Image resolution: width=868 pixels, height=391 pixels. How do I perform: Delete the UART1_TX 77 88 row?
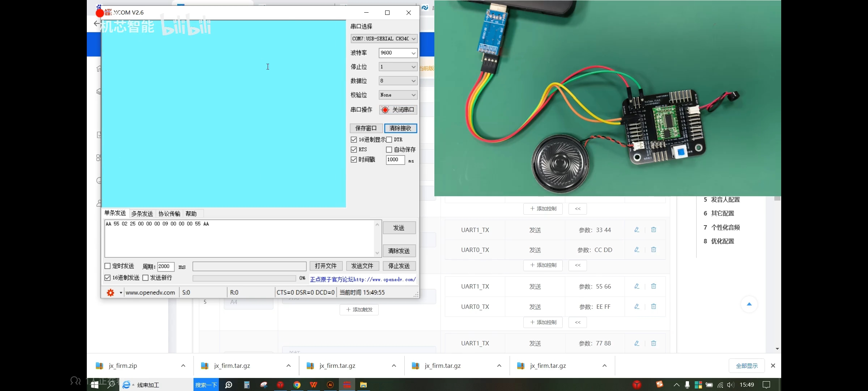pos(654,343)
